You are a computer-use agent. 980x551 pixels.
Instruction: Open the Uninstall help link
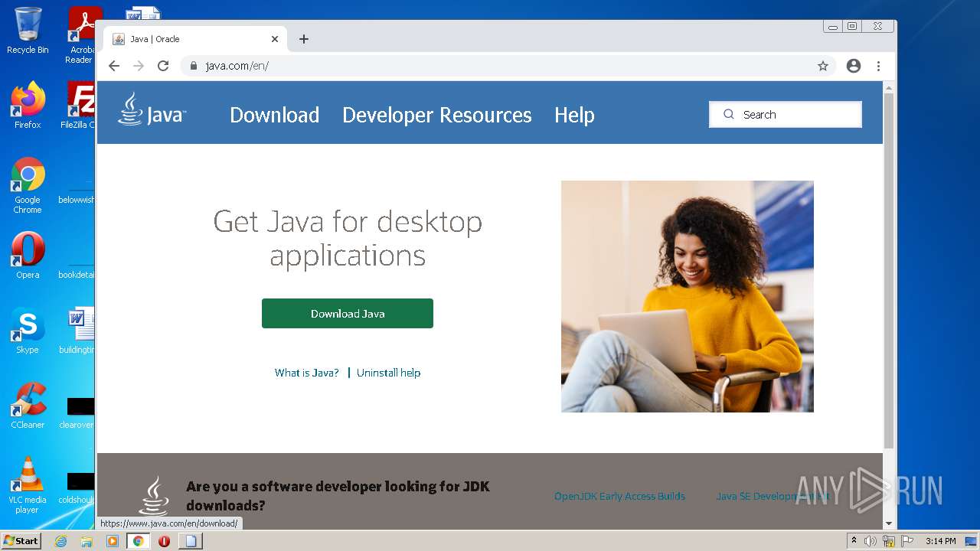coord(388,373)
